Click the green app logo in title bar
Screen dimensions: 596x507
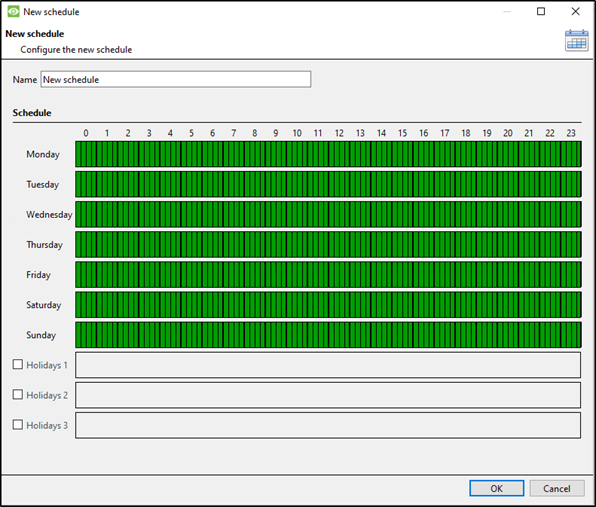[13, 11]
